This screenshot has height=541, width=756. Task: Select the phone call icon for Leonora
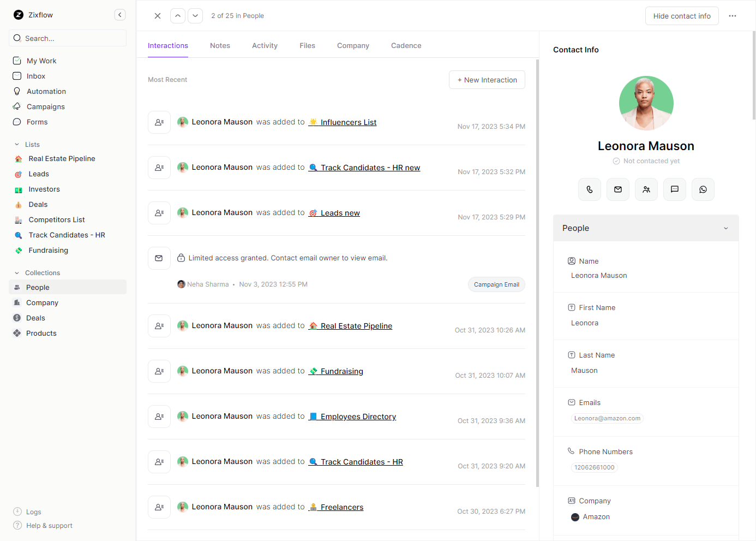pyautogui.click(x=590, y=189)
